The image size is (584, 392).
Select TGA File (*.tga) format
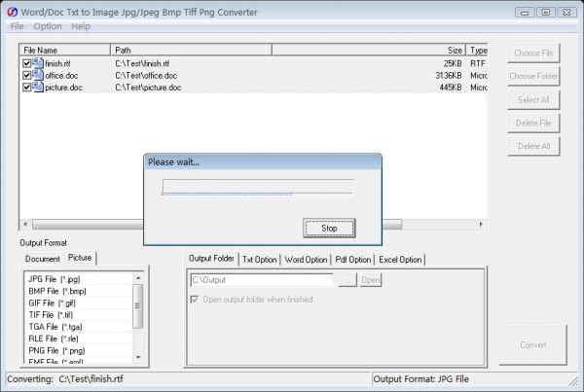78,327
